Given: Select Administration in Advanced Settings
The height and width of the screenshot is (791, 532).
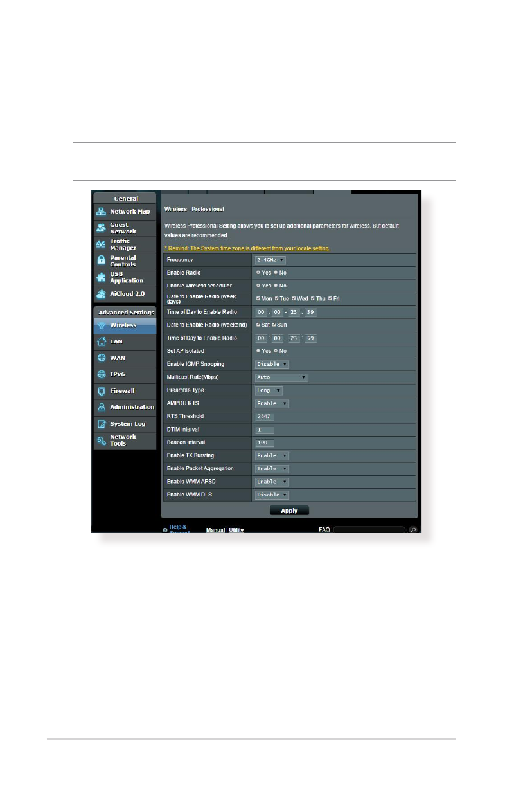Looking at the screenshot, I should (x=132, y=407).
